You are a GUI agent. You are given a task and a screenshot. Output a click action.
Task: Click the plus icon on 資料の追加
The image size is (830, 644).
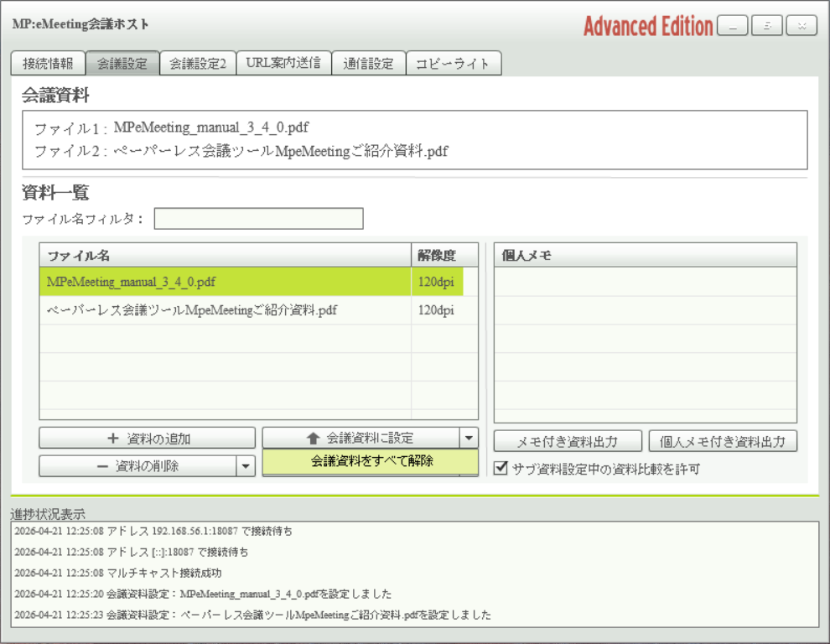[113, 439]
